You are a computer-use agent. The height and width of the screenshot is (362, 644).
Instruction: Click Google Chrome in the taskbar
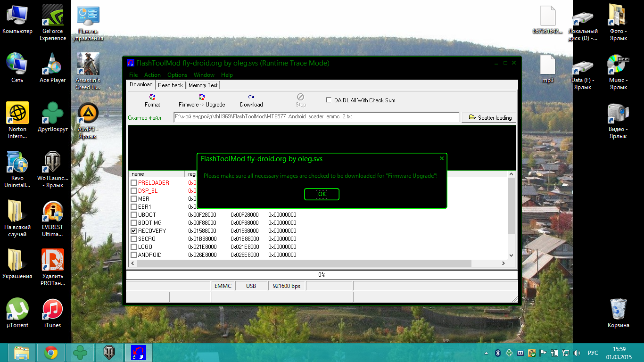click(x=51, y=352)
